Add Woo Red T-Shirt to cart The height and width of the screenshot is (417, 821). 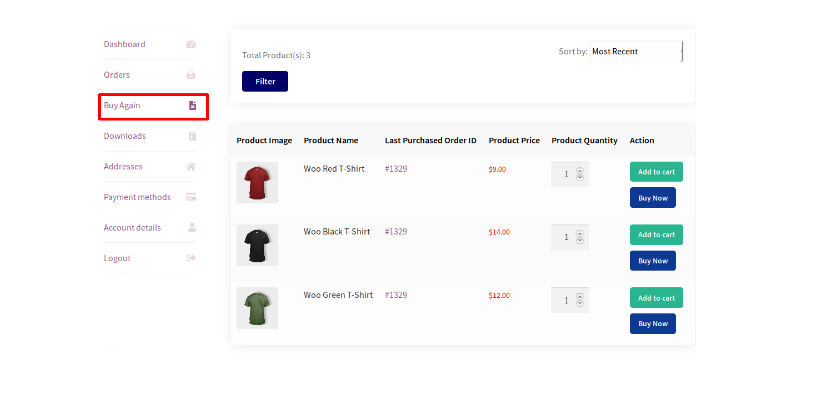(x=656, y=172)
